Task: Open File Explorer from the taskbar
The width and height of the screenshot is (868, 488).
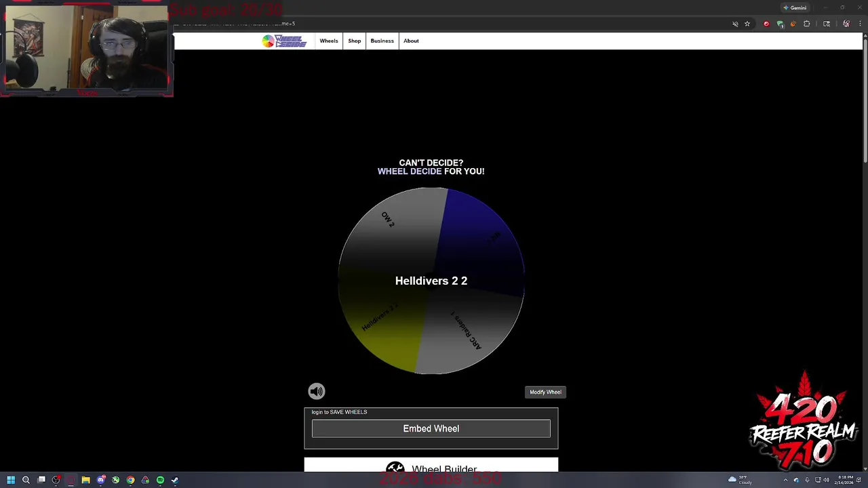Action: 85,480
